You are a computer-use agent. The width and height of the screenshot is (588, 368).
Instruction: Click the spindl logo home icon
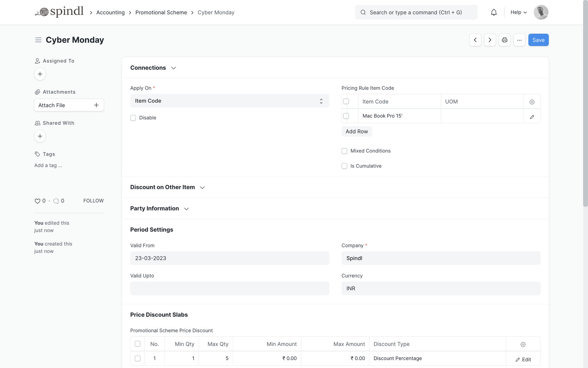coord(59,12)
